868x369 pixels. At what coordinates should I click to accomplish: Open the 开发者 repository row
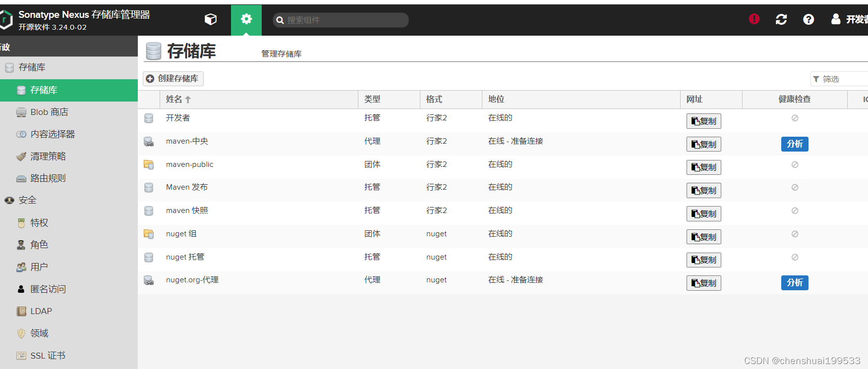click(x=503, y=120)
